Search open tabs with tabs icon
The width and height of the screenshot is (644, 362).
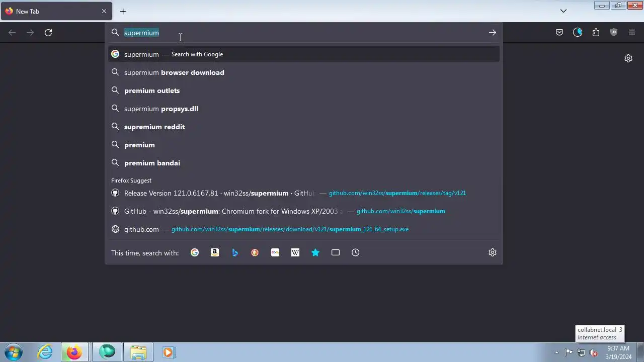point(336,253)
